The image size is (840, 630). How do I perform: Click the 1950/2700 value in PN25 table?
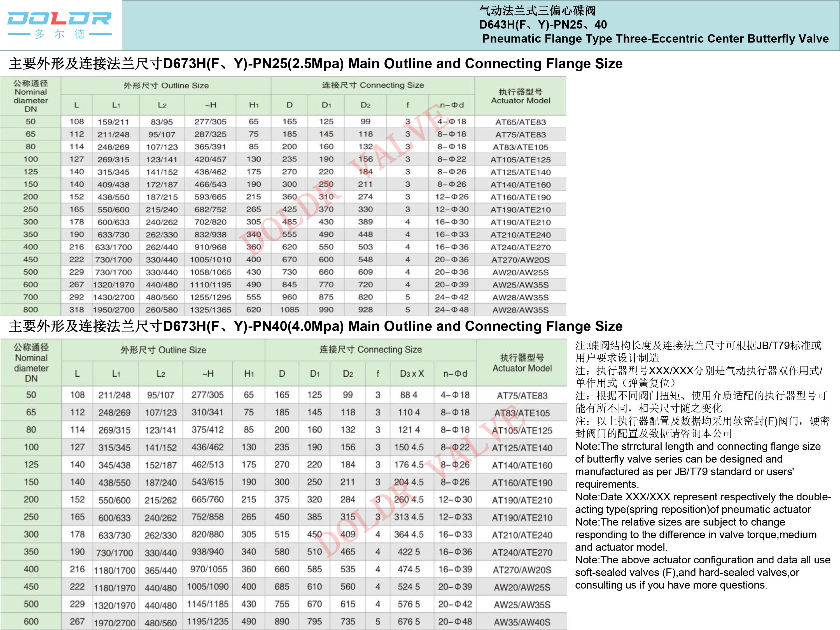[114, 310]
